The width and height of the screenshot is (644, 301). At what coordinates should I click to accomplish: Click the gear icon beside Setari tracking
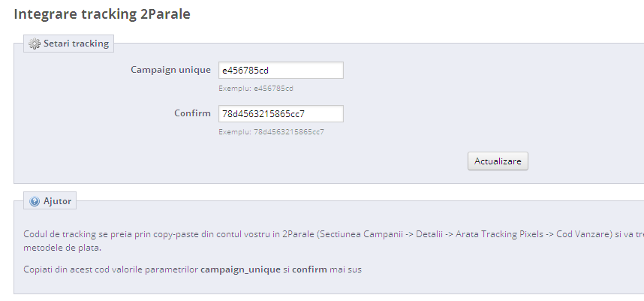35,44
